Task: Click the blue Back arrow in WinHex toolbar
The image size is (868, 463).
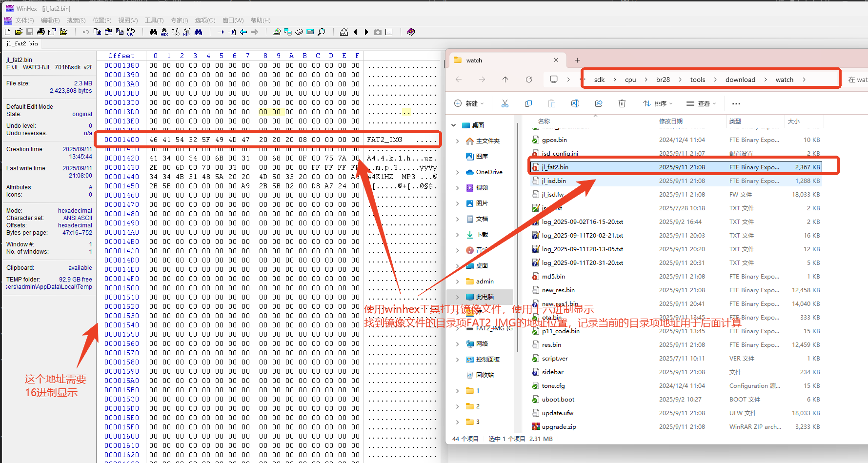Action: (x=243, y=32)
